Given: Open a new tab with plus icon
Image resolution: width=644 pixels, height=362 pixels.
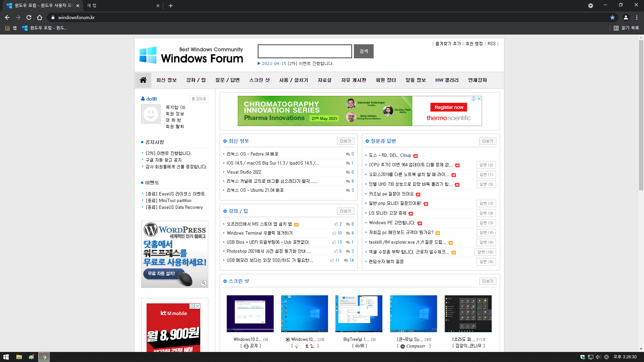Looking at the screenshot, I should pyautogui.click(x=171, y=6).
